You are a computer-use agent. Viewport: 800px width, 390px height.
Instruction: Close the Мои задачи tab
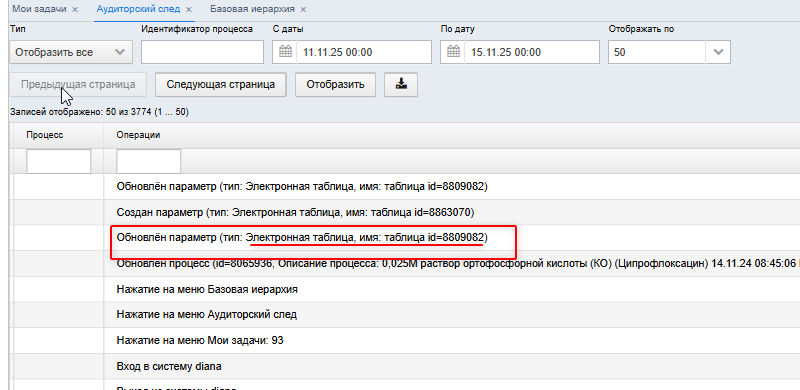(75, 10)
